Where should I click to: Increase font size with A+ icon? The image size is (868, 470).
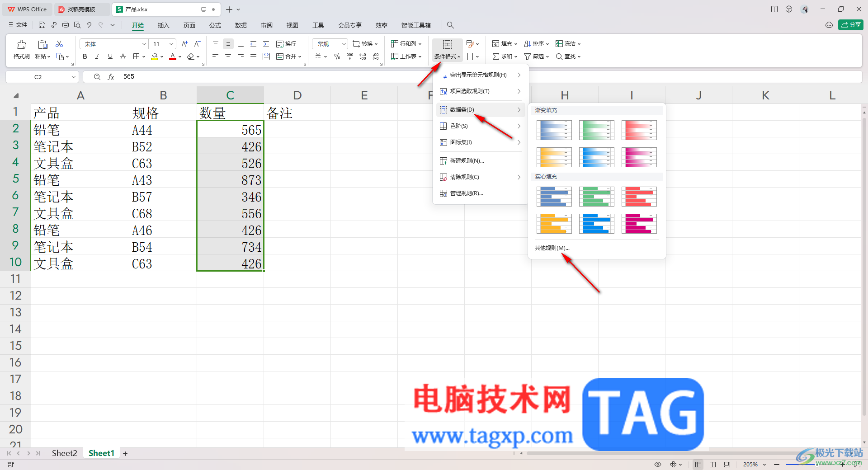[184, 44]
